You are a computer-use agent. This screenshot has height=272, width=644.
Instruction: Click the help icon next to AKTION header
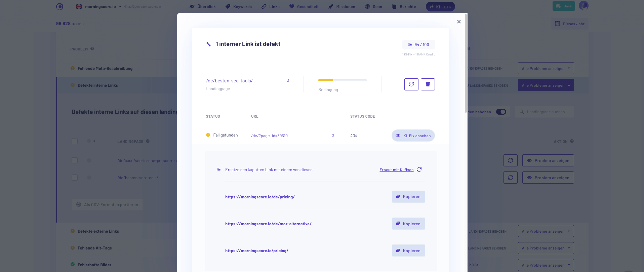click(x=572, y=141)
